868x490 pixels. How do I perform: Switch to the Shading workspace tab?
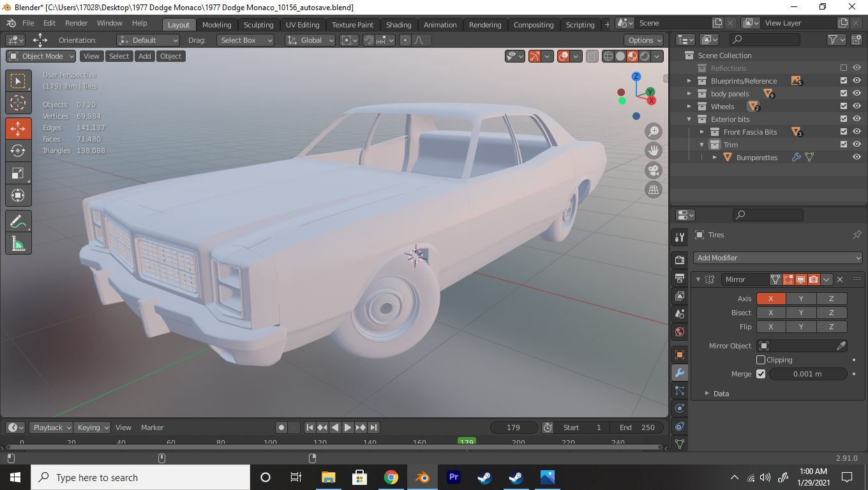398,25
